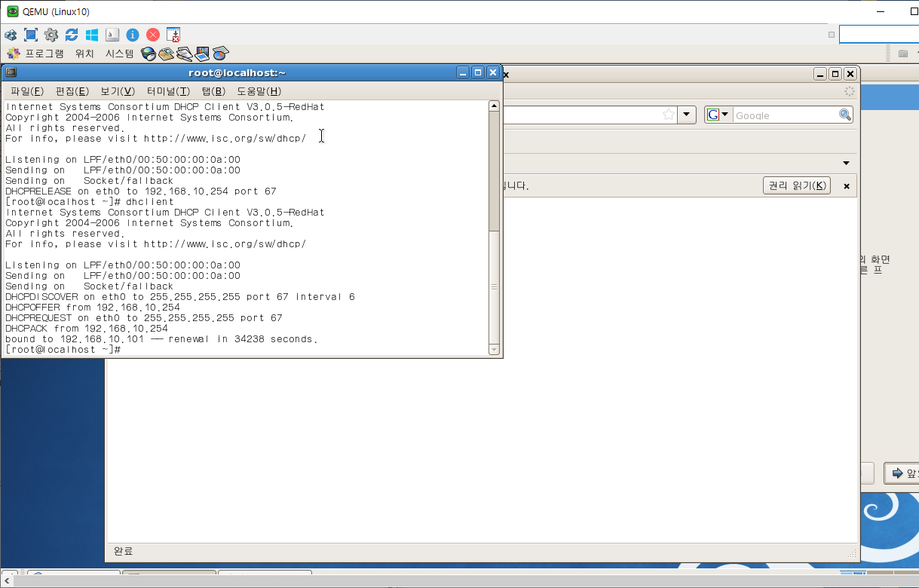Screen dimensions: 919x588
Task: Open QEMU settings gear icon
Action: click(x=51, y=35)
